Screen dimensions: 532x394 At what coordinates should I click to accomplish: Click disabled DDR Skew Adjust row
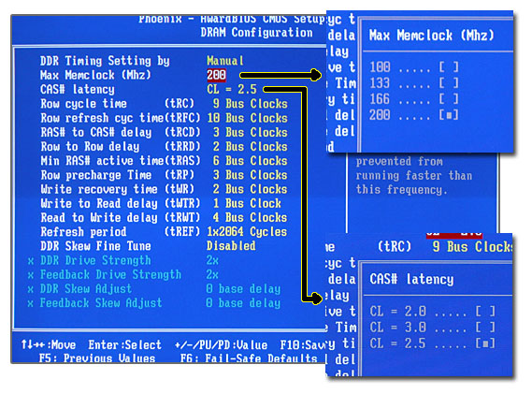click(x=154, y=289)
